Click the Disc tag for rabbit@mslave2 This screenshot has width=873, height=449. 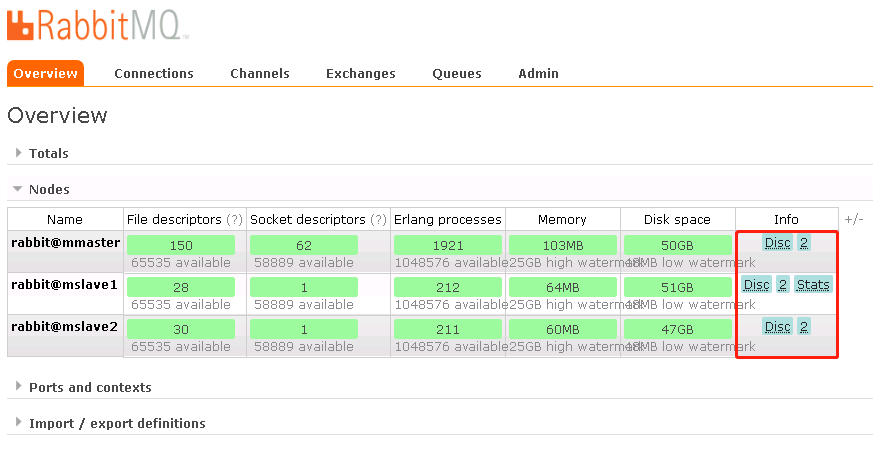(777, 326)
